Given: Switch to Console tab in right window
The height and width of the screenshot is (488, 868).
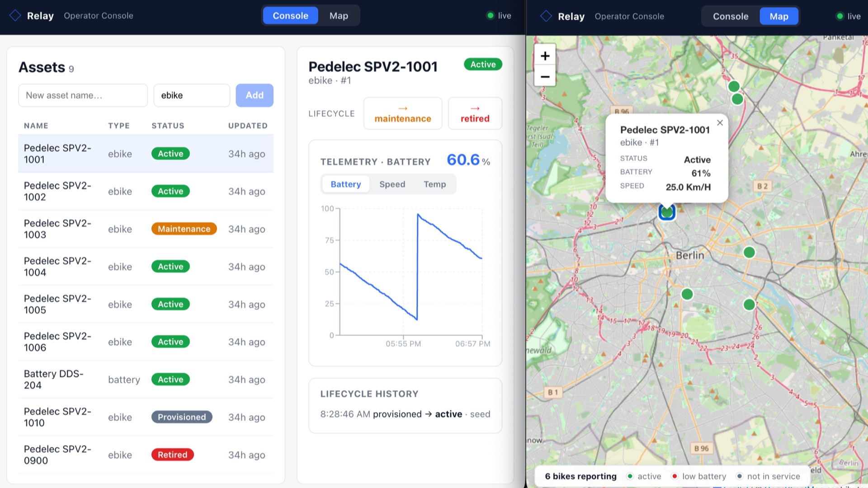Looking at the screenshot, I should [x=731, y=16].
